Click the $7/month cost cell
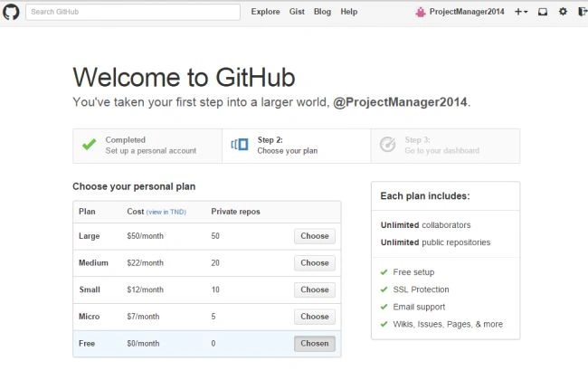588x370 pixels. [143, 317]
